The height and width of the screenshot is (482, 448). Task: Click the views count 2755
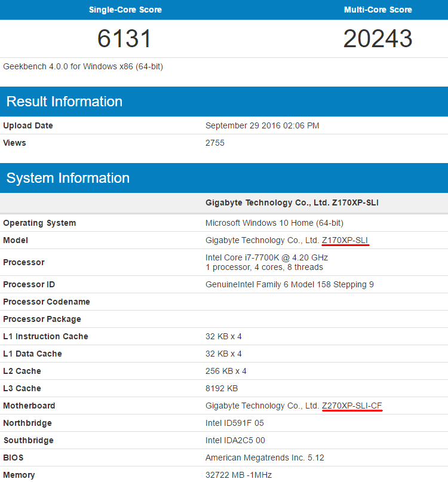[215, 143]
